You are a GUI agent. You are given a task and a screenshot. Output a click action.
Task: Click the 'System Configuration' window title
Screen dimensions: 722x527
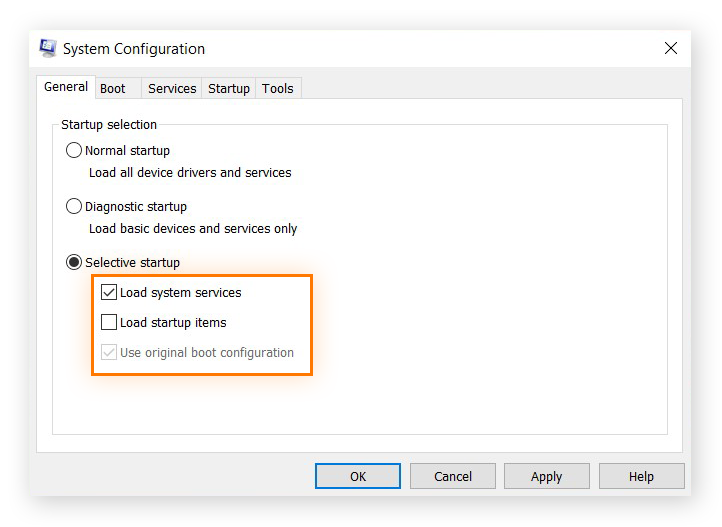coord(134,49)
